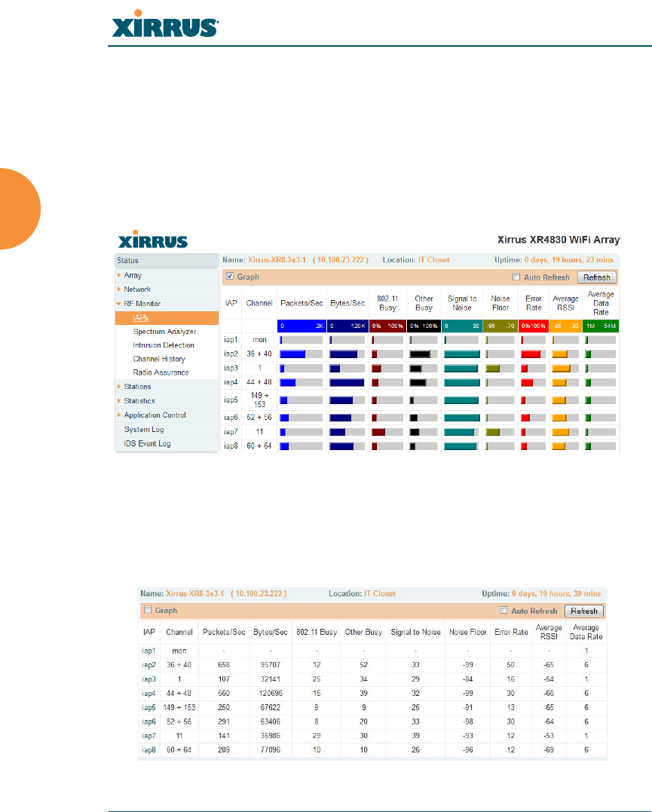Click the Status header in the sidebar
The width and height of the screenshot is (652, 812).
point(167,260)
